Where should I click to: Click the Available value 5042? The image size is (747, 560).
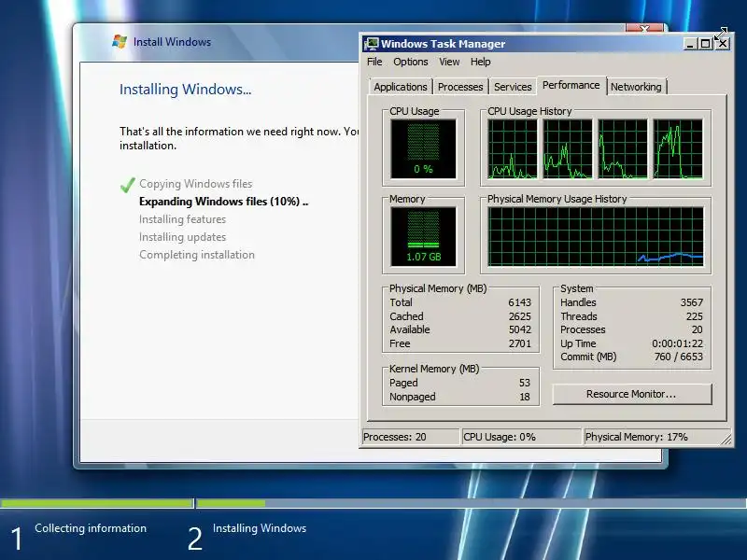[519, 329]
